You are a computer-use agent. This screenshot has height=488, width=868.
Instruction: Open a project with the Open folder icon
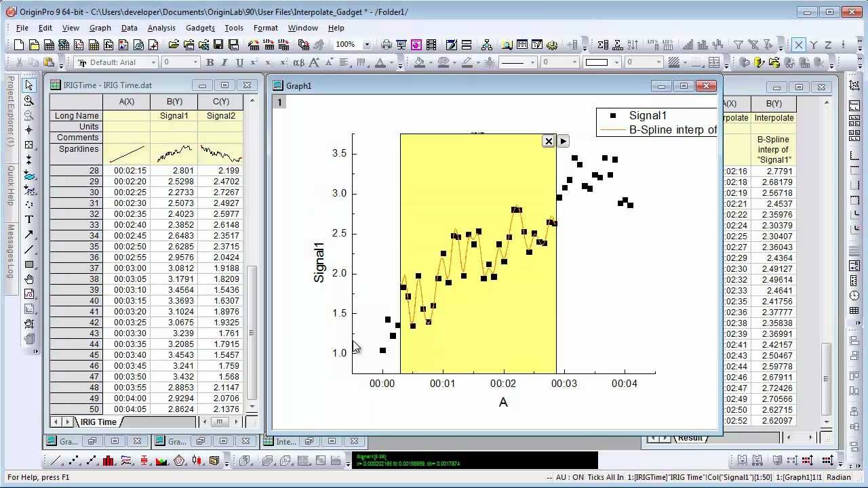[x=174, y=45]
